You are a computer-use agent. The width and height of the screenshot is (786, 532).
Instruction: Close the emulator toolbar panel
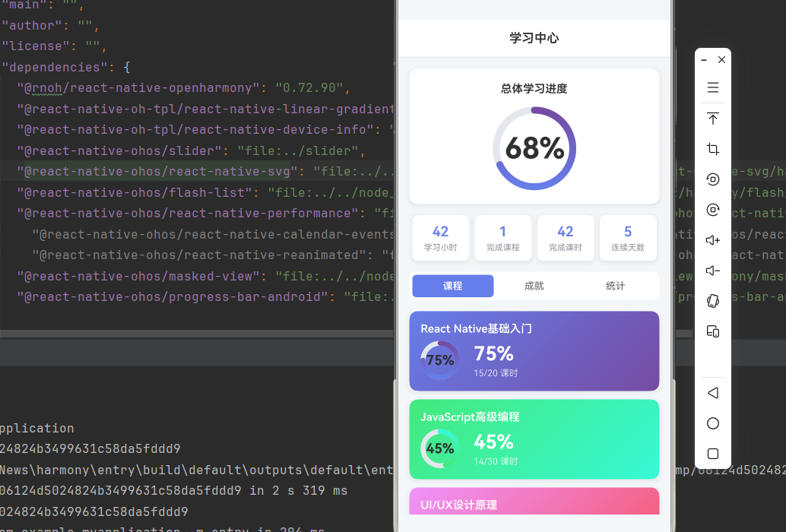point(722,59)
